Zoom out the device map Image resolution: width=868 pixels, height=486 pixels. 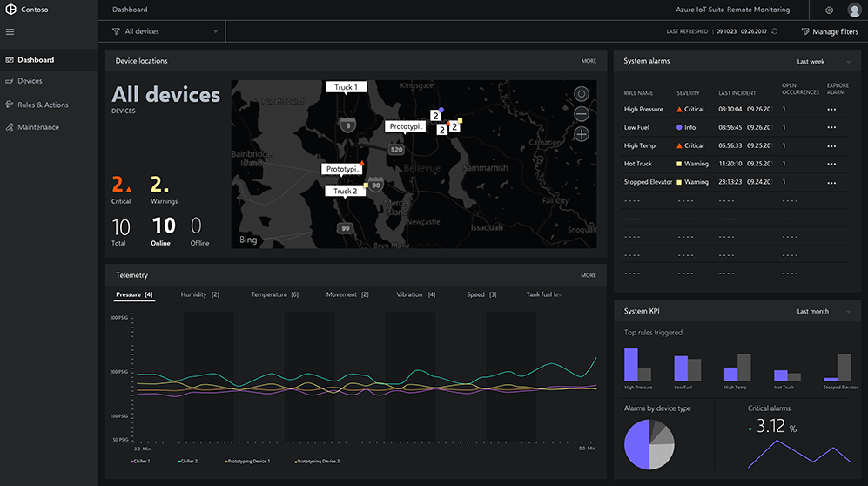tap(582, 114)
